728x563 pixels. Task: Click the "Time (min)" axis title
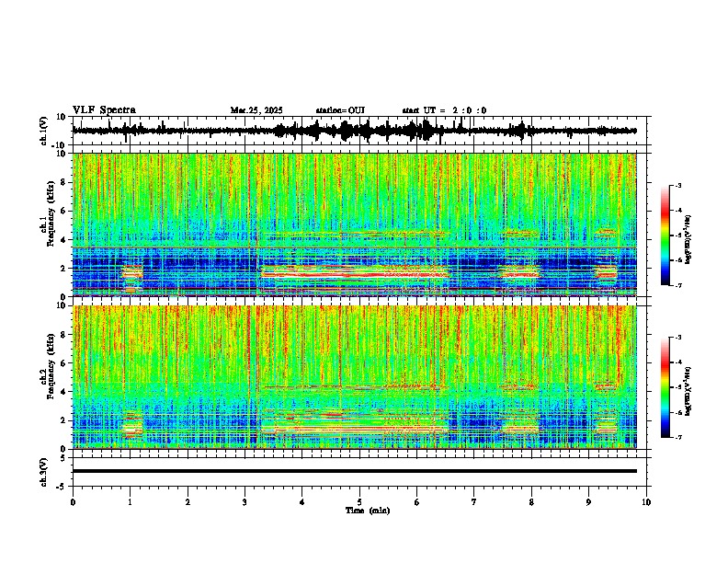pyautogui.click(x=368, y=511)
